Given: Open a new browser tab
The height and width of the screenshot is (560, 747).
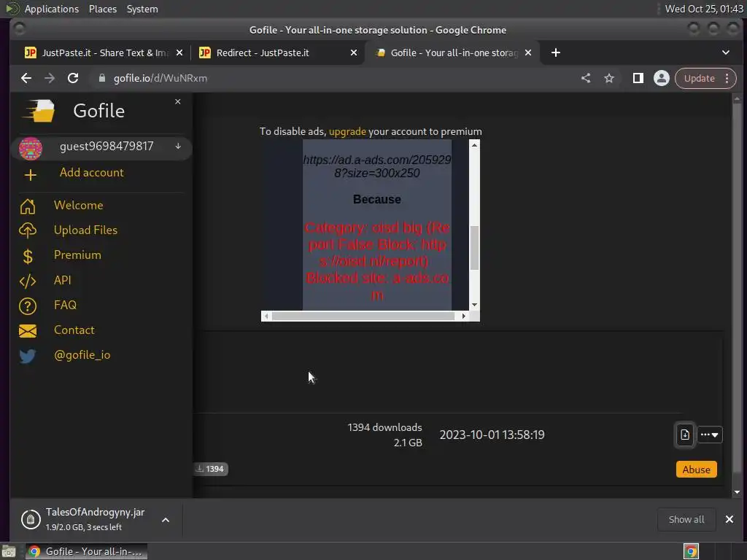Looking at the screenshot, I should tap(555, 52).
